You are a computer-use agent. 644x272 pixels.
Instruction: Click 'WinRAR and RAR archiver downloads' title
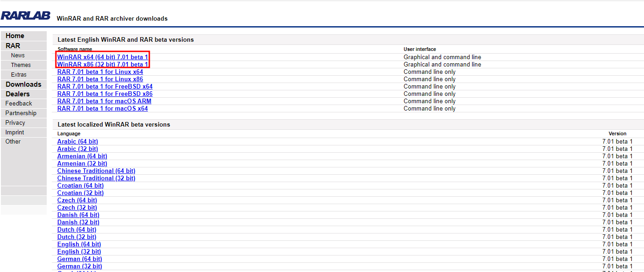(112, 19)
